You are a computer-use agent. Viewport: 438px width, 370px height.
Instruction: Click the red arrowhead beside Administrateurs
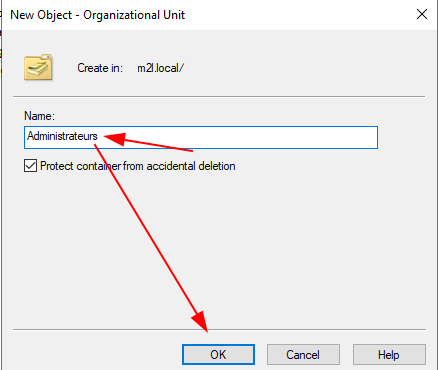click(114, 138)
